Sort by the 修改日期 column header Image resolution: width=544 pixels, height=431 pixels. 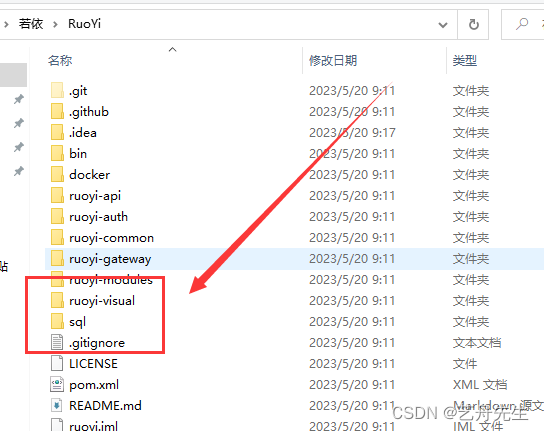333,60
